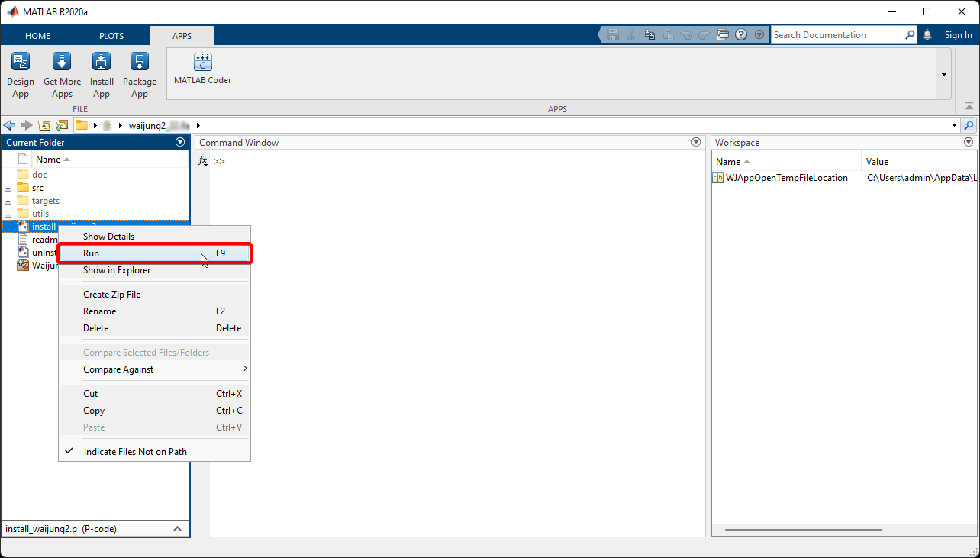Screen dimensions: 980x558
Task: Choose Cut in the context menu
Action: tap(154, 394)
